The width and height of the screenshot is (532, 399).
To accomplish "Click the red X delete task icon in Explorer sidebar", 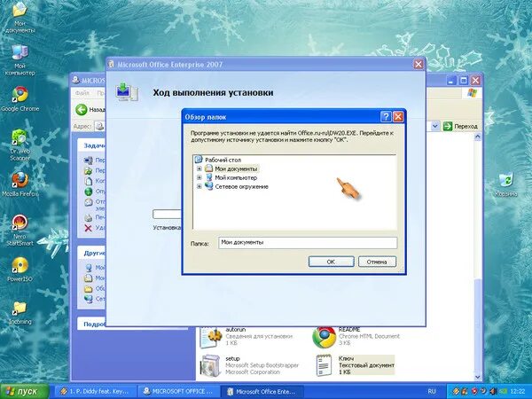I will pos(88,228).
